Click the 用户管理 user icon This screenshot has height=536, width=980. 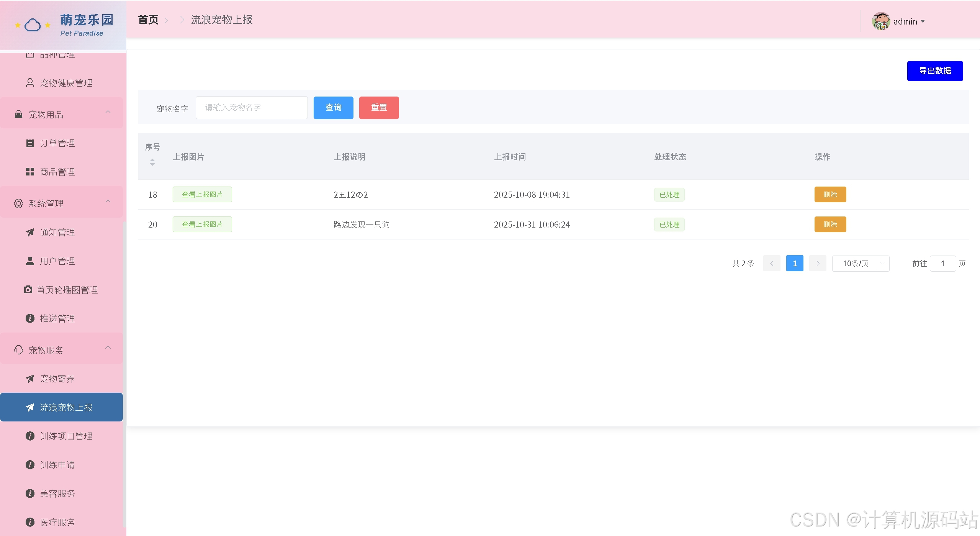[30, 261]
